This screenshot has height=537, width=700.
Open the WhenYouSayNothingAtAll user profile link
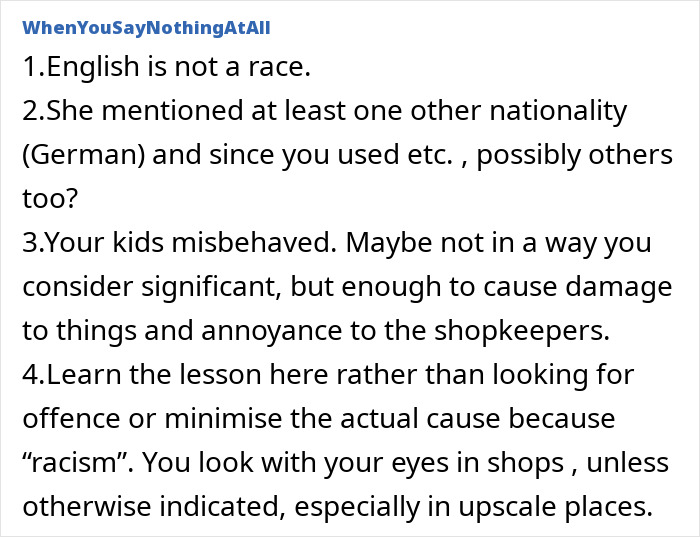[146, 28]
